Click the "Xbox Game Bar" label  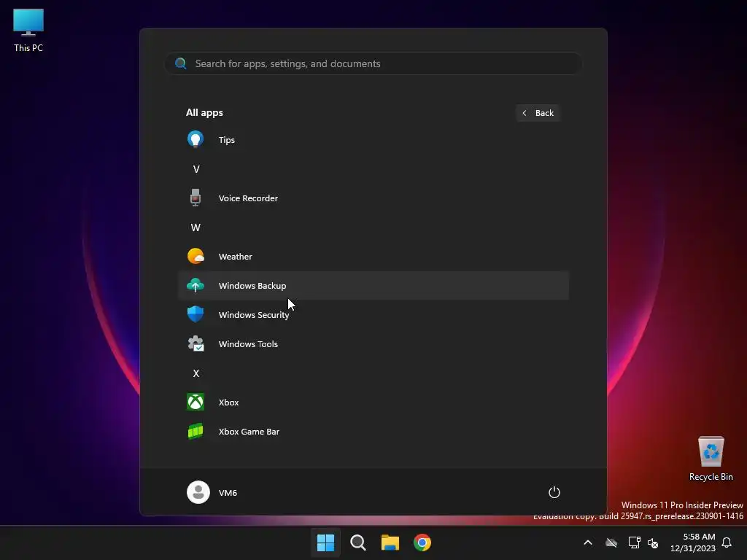tap(249, 432)
